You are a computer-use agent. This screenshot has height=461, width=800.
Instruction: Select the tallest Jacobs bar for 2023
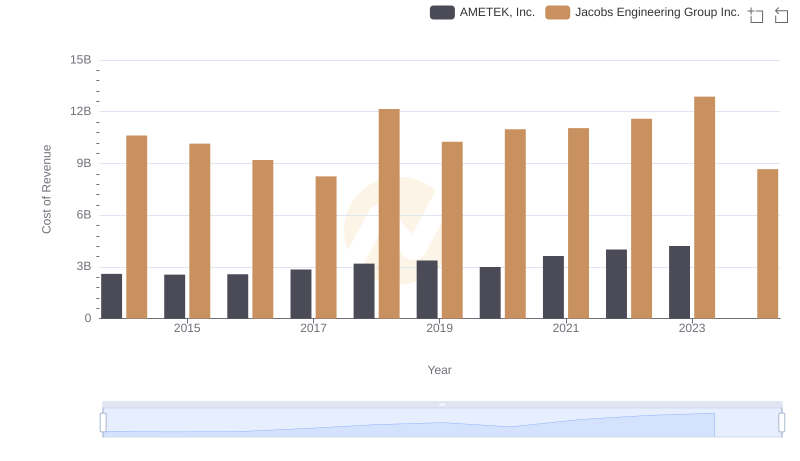click(704, 207)
